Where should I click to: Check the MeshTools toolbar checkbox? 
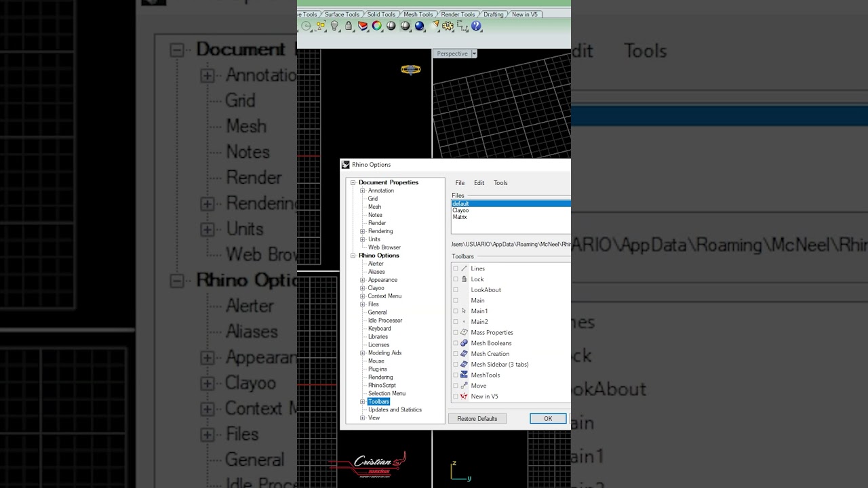point(456,375)
